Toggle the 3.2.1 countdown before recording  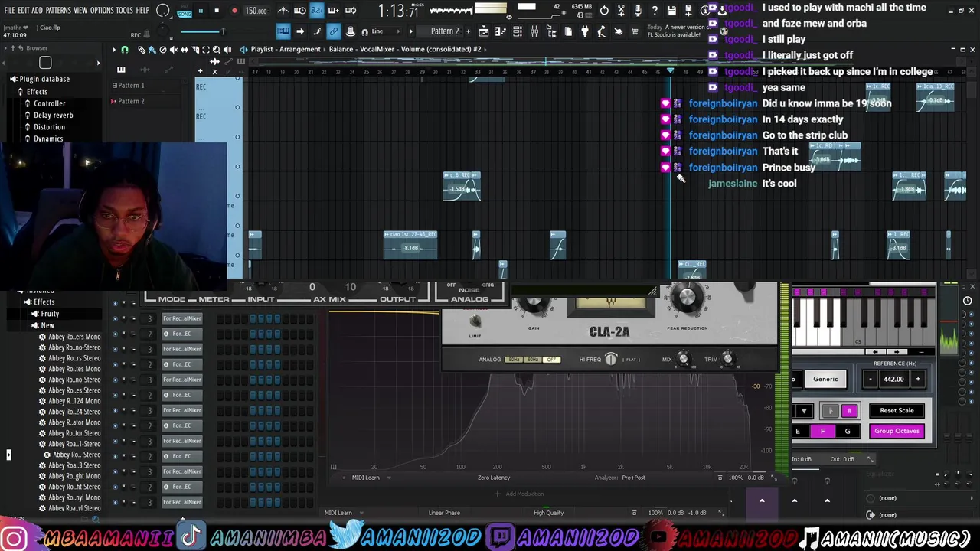316,11
